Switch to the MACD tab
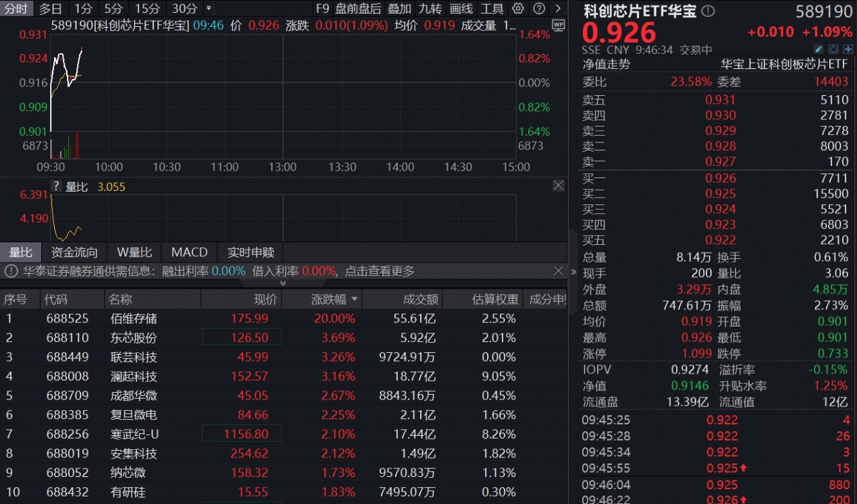 189,252
